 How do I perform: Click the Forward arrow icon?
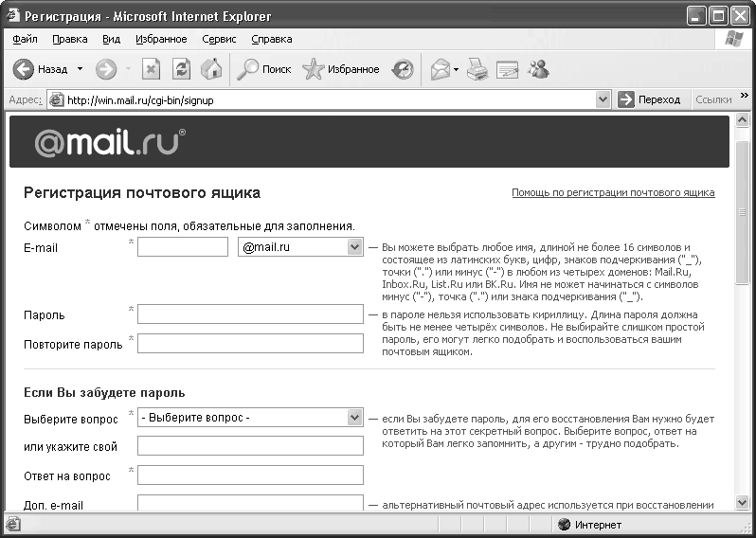[x=105, y=69]
